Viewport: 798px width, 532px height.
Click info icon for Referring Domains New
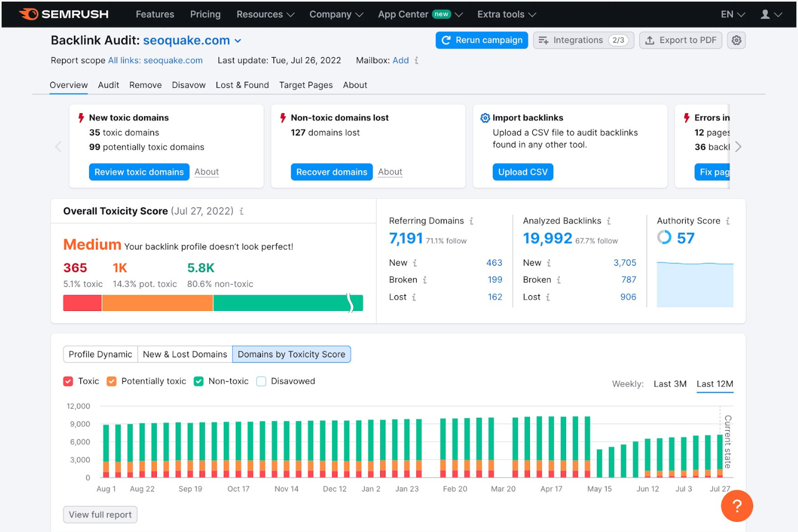(x=415, y=263)
